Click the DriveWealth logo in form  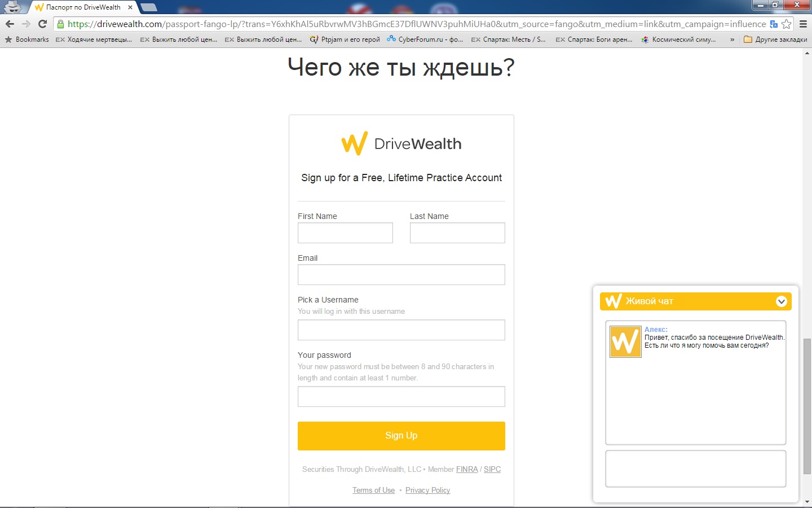401,143
